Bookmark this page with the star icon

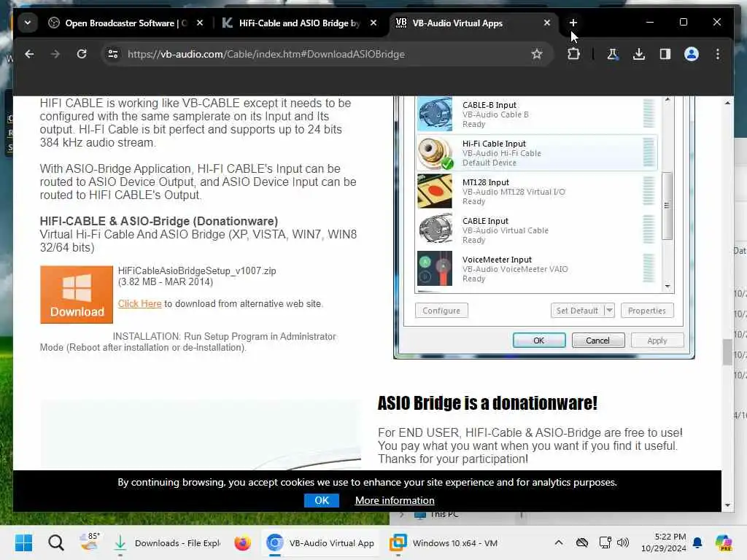tap(537, 54)
